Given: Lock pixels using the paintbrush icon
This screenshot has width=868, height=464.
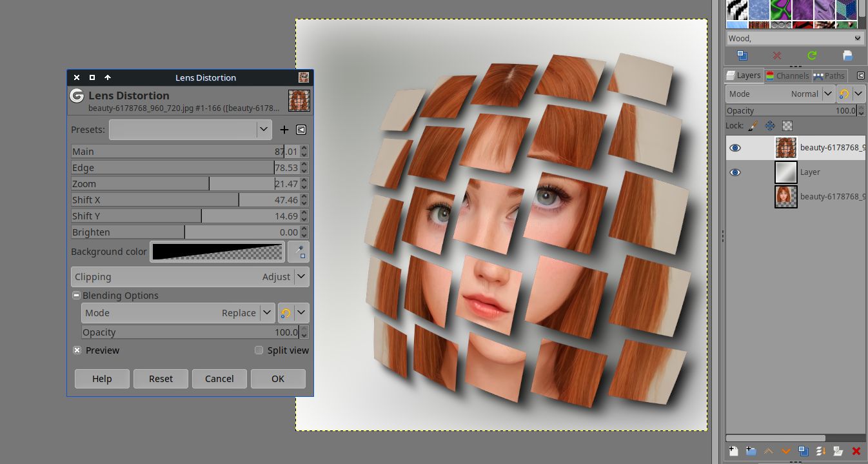Looking at the screenshot, I should click(753, 126).
